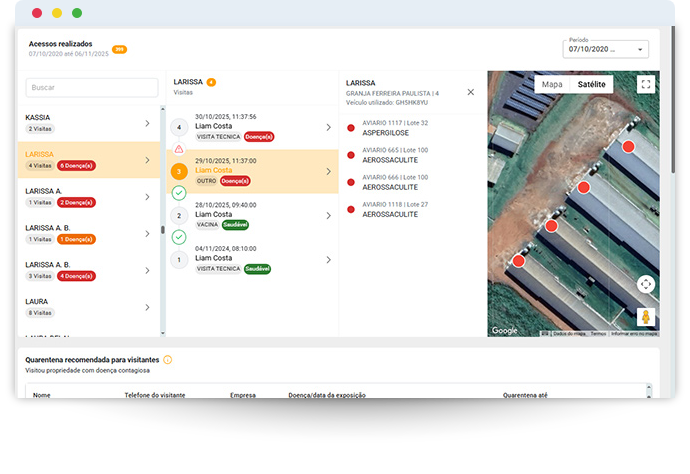Select the visit number 1 circle
This screenshot has width=690, height=474.
point(179,260)
